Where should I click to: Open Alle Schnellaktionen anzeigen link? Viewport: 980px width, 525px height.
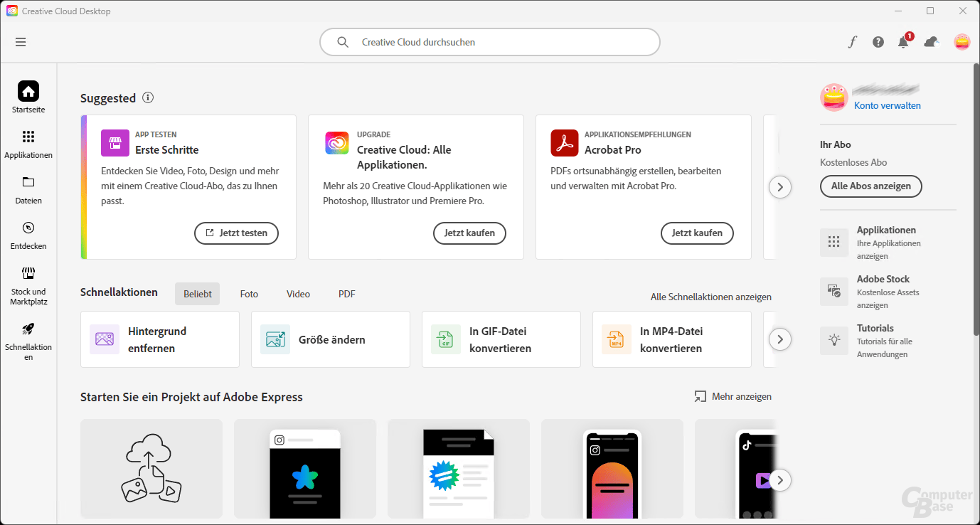point(711,297)
